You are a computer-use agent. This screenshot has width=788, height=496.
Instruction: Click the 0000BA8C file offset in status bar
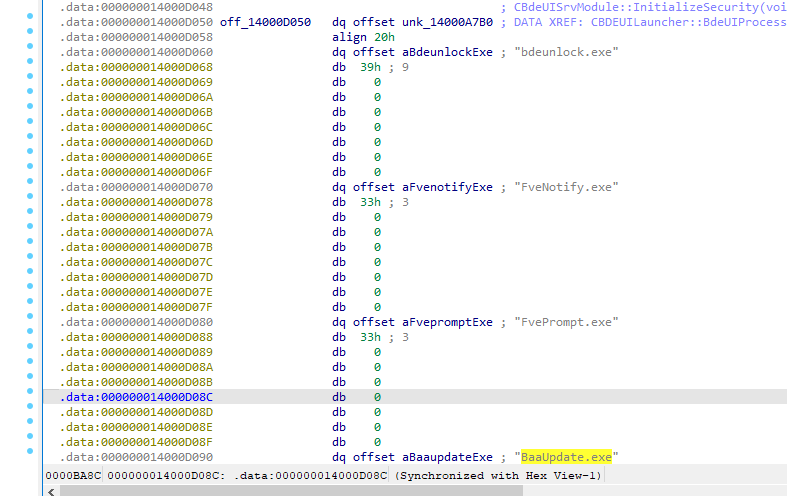(73, 475)
